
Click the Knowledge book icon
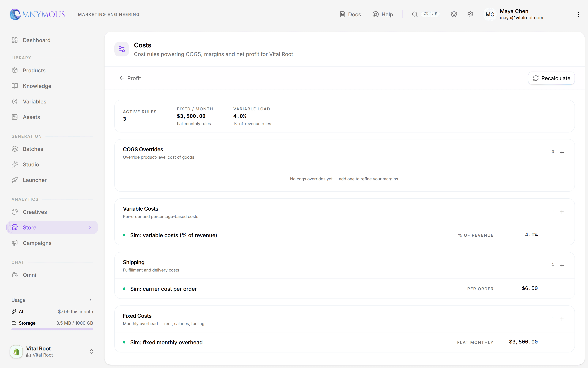[15, 86]
